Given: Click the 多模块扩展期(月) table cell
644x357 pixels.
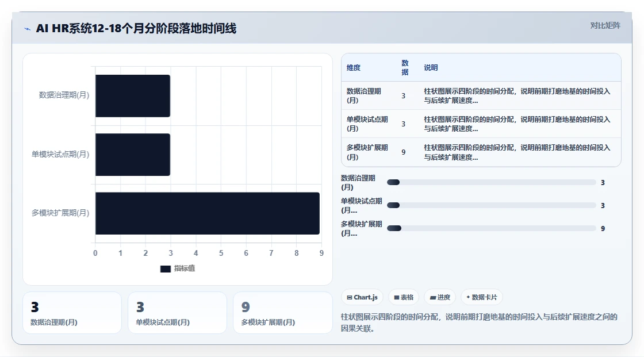Looking at the screenshot, I should pos(367,152).
